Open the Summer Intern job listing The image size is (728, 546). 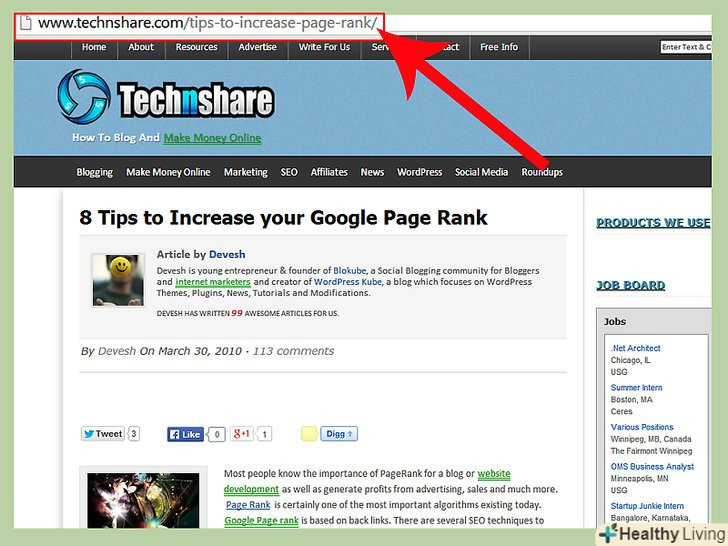[x=637, y=388]
